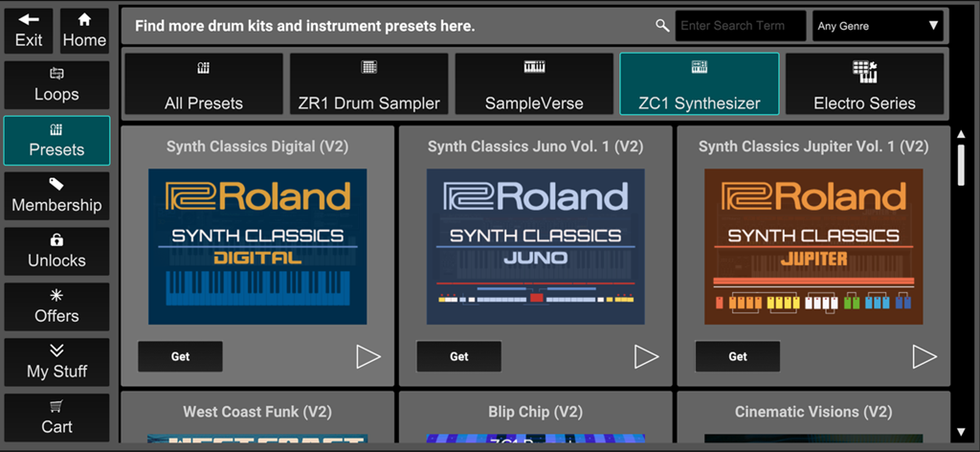Switch to Electro Series tab

click(864, 83)
